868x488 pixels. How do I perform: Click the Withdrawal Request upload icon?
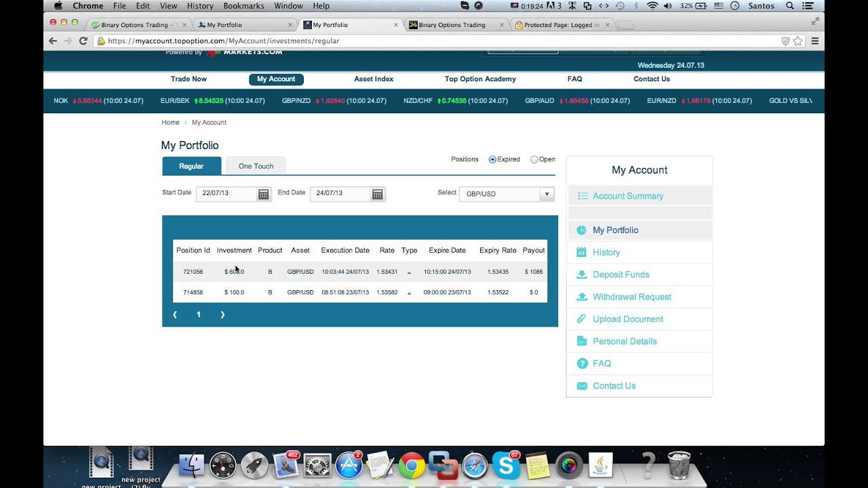pyautogui.click(x=581, y=297)
